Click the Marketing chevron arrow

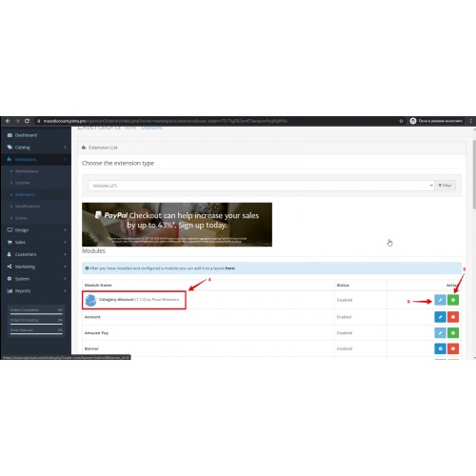click(x=65, y=267)
